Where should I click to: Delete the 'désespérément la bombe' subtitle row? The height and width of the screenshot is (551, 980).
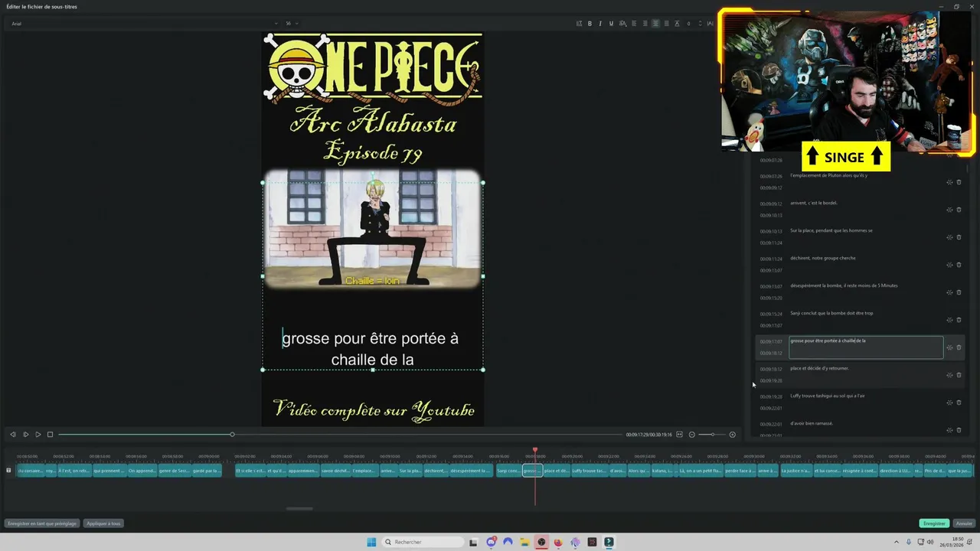click(x=959, y=292)
